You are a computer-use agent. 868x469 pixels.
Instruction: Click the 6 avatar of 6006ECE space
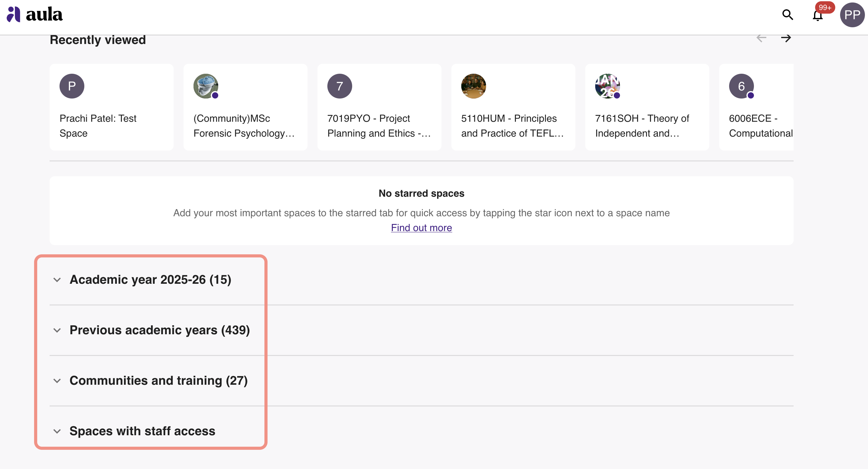(x=741, y=86)
